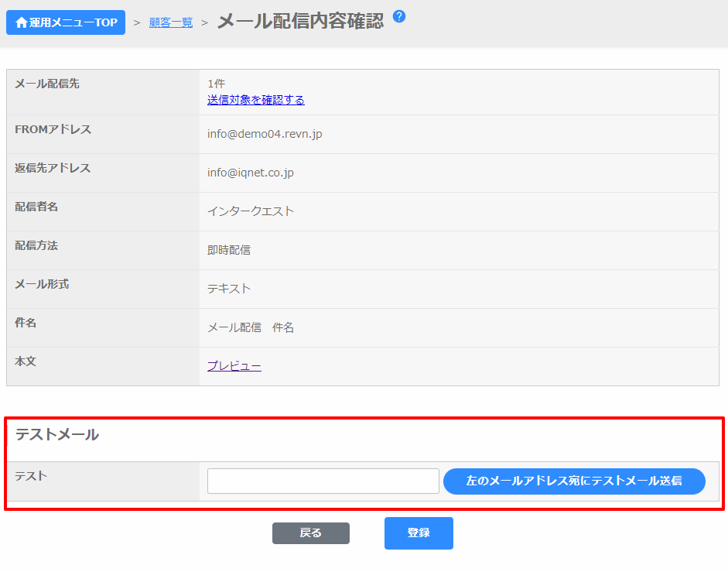
Task: Go to 運用メニューTOP via the button label
Action: click(x=73, y=23)
